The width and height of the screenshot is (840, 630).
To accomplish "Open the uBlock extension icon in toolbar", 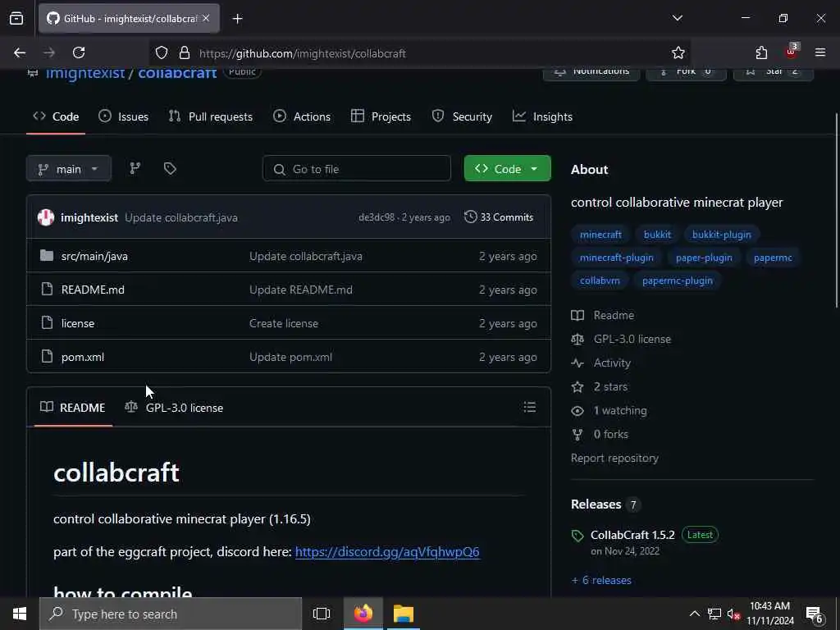I will click(792, 52).
